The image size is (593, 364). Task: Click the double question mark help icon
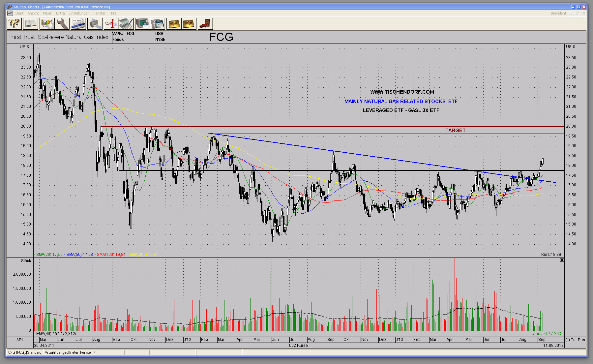pyautogui.click(x=14, y=24)
